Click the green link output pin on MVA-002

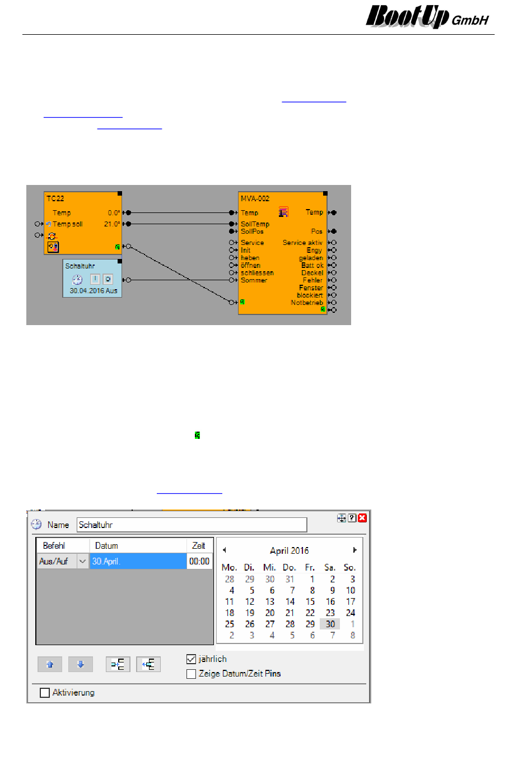tap(323, 309)
